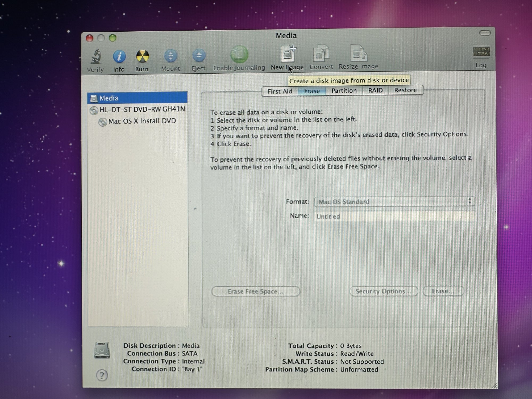The height and width of the screenshot is (399, 532).
Task: Open the Format popup menu
Action: 394,202
